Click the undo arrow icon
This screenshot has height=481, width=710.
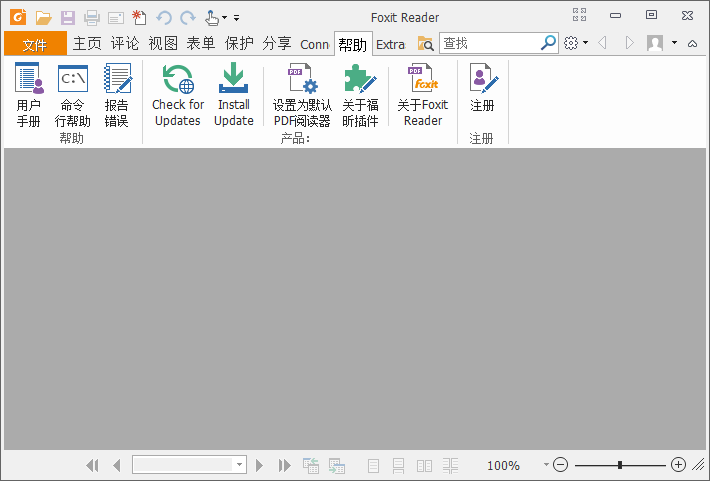(x=163, y=18)
